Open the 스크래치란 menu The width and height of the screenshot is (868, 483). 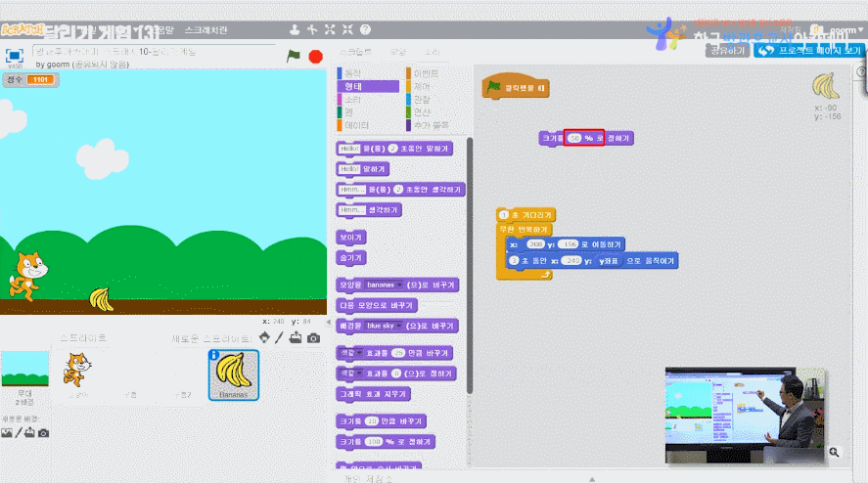(x=206, y=30)
